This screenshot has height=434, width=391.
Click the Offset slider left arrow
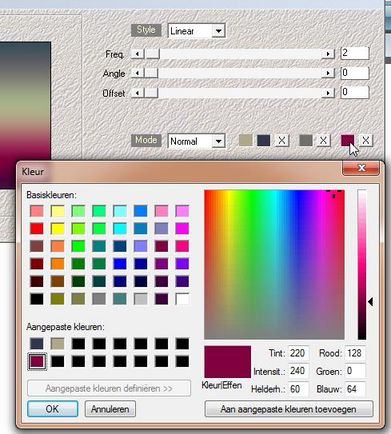tap(137, 93)
